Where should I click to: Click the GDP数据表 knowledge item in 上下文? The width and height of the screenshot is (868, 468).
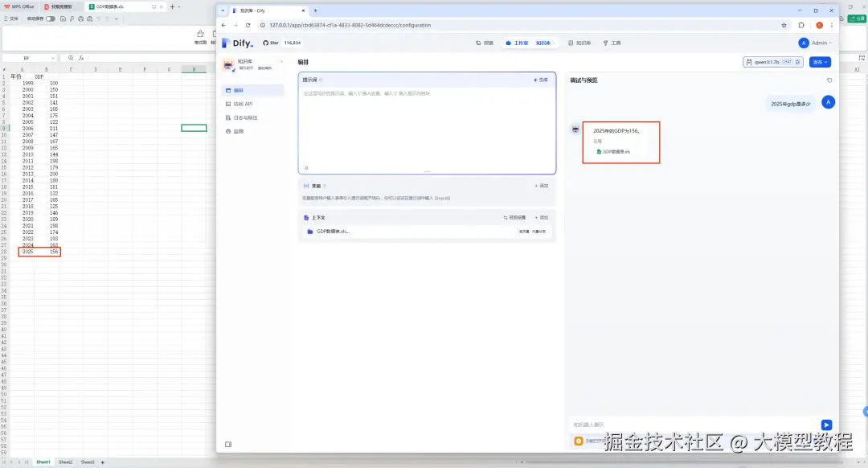tap(426, 232)
